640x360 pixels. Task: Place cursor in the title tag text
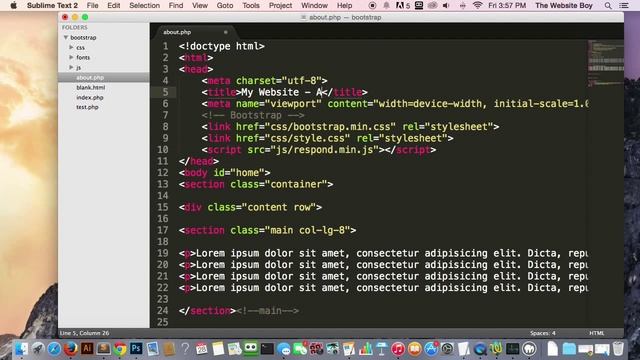(x=281, y=92)
